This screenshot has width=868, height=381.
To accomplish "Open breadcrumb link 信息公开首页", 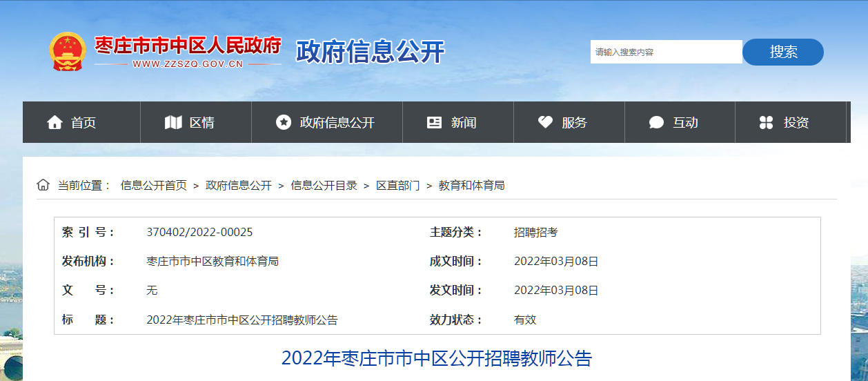I will (154, 186).
